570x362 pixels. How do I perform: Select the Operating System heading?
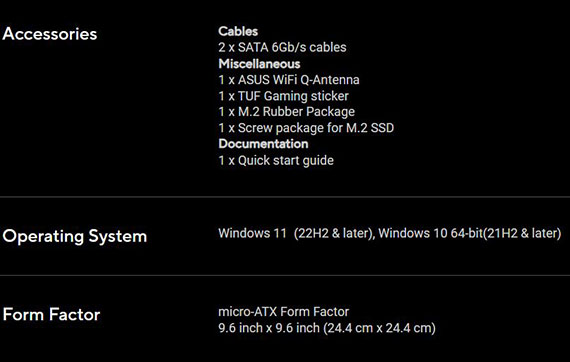click(75, 237)
